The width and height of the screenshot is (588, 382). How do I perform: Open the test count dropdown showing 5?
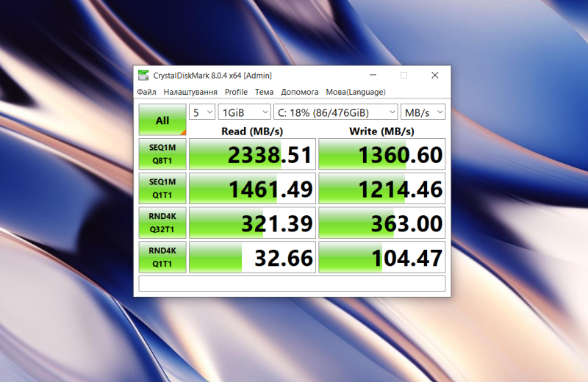coord(202,112)
